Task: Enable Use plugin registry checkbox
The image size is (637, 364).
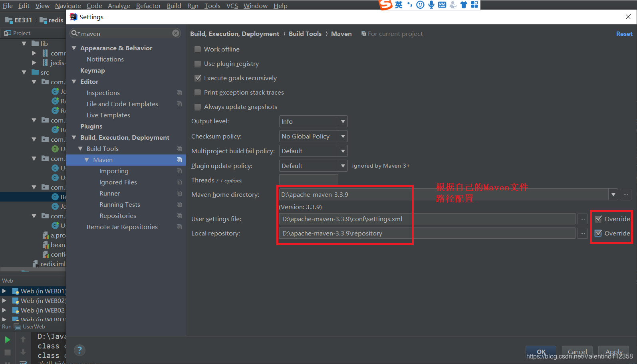Action: [x=197, y=63]
